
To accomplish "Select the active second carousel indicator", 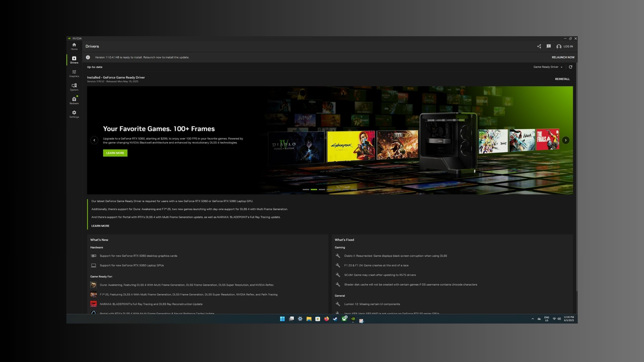I will click(314, 190).
